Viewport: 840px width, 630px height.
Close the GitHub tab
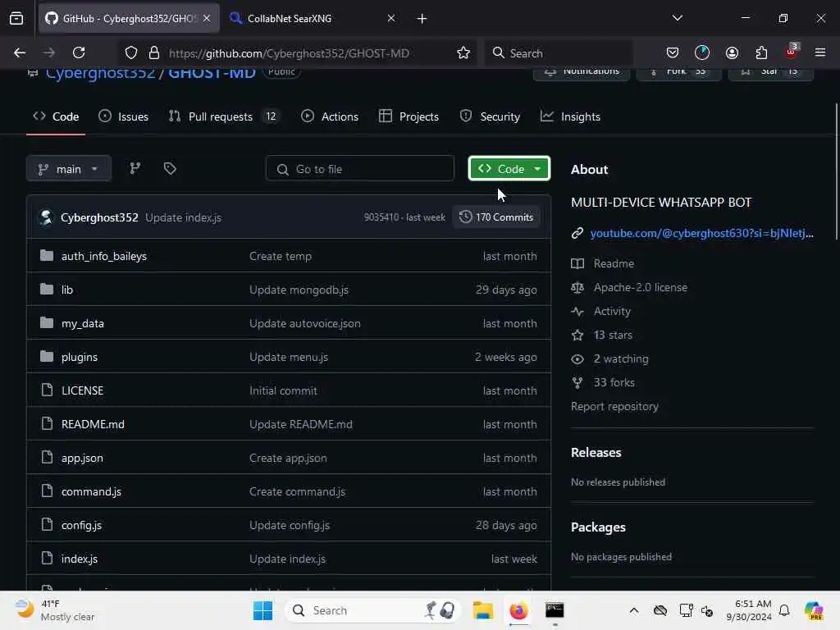pos(207,18)
